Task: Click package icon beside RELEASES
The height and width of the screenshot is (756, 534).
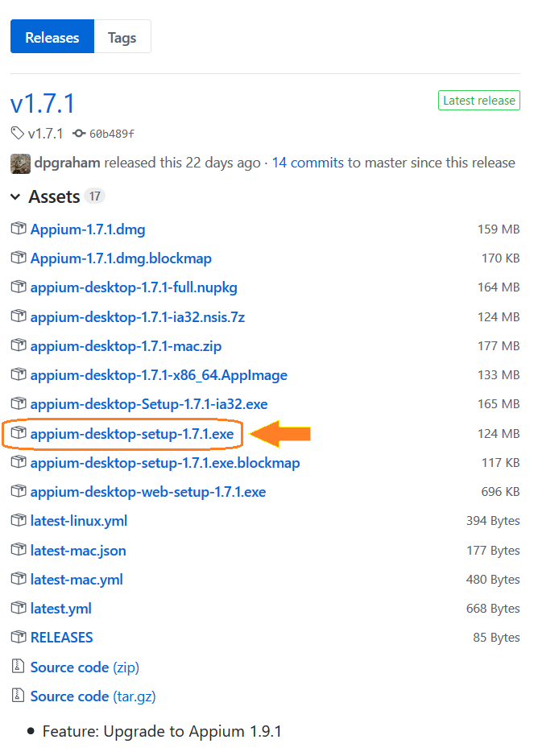Action: click(x=19, y=636)
